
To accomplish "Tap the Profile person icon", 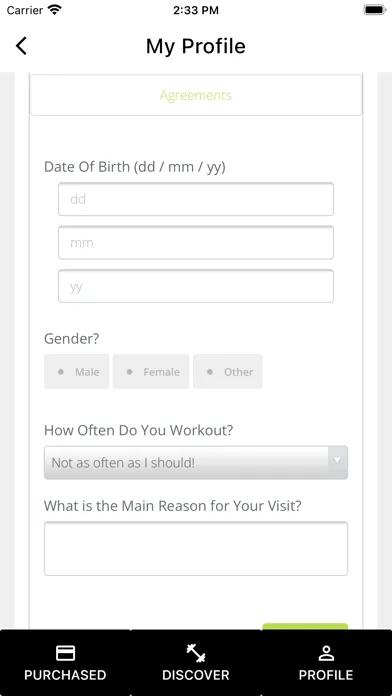I will click(x=326, y=653).
